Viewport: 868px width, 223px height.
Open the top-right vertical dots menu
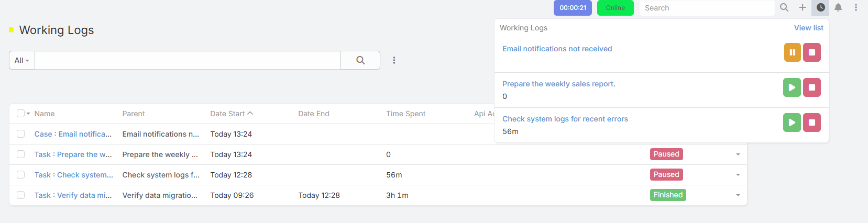(x=856, y=7)
